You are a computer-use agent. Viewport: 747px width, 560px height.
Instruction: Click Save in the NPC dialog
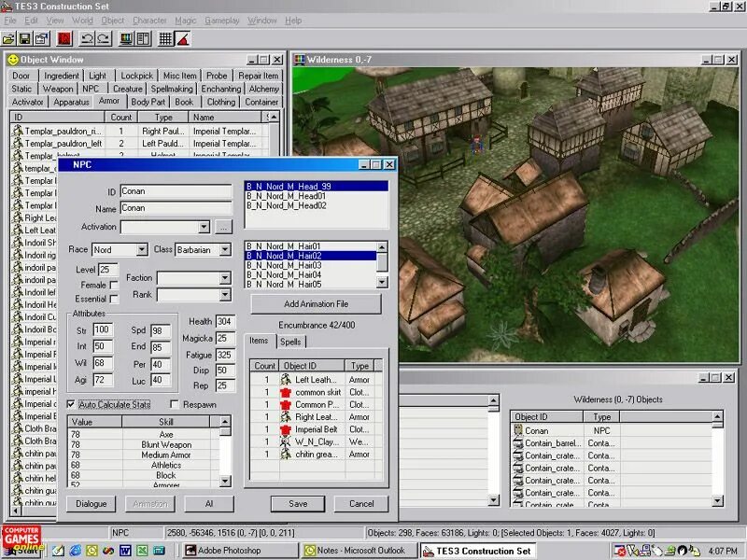click(x=298, y=504)
